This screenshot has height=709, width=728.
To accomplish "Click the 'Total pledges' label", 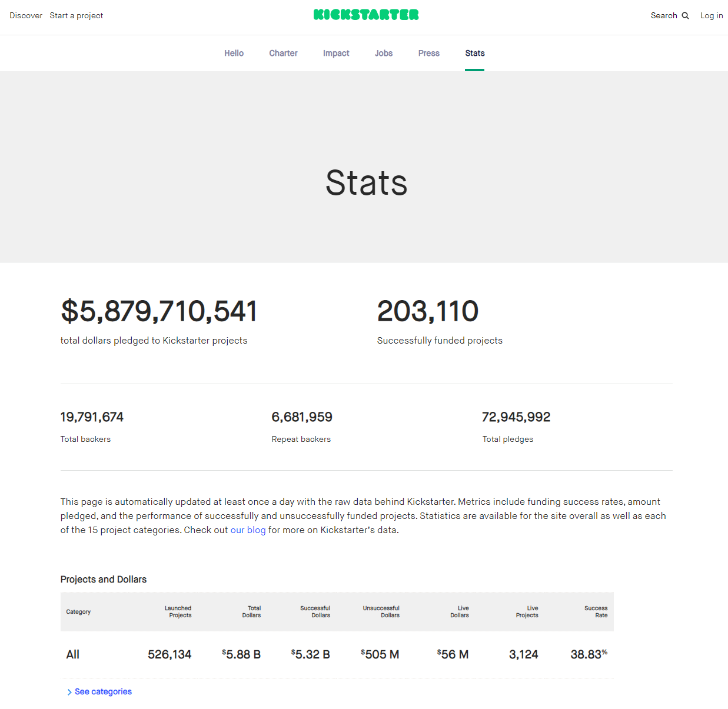I will click(508, 440).
